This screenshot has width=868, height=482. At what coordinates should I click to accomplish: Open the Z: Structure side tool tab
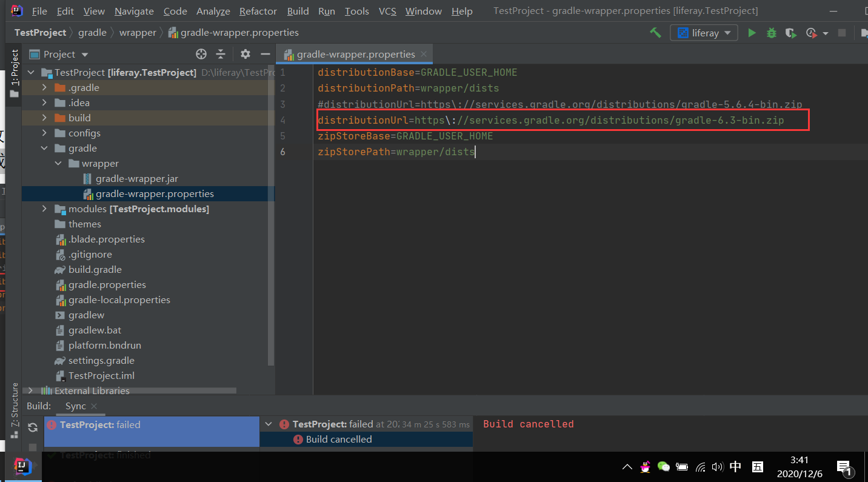15,410
